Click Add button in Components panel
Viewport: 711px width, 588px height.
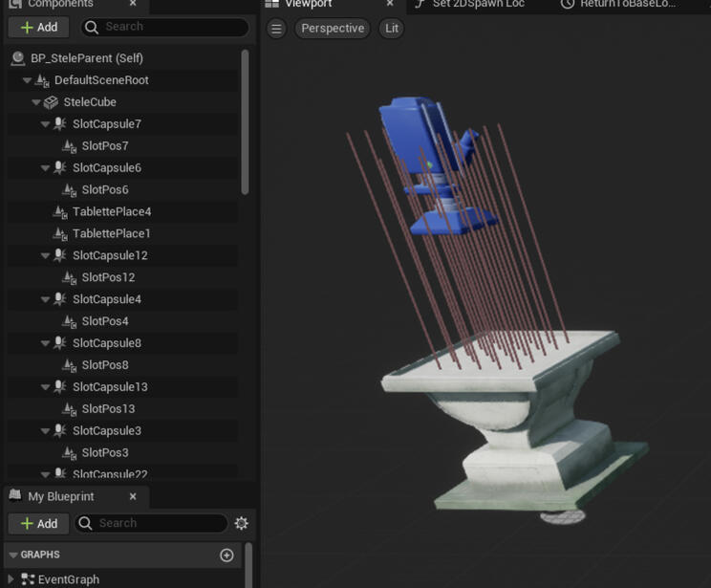(39, 27)
